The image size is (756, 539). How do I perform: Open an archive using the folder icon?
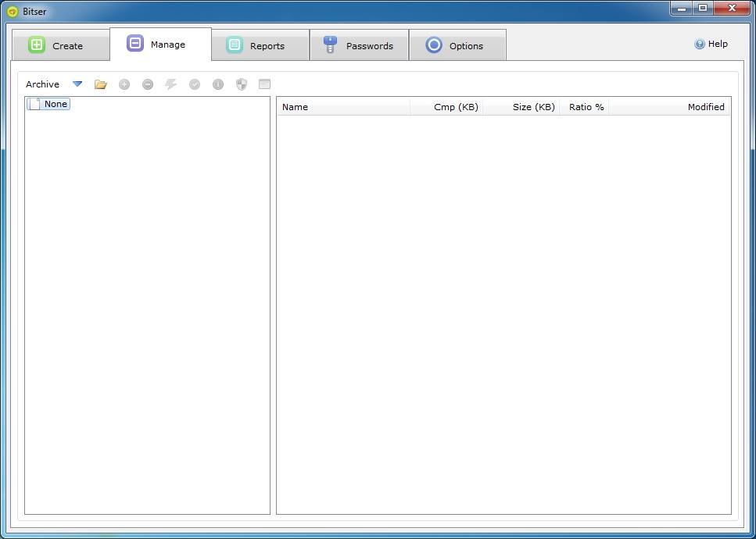point(100,84)
